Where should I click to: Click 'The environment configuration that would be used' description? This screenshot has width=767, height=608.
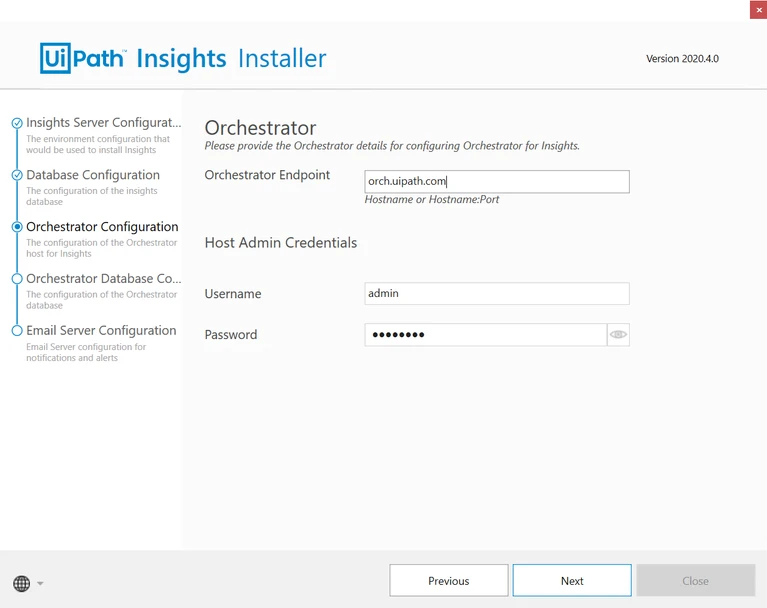click(98, 144)
